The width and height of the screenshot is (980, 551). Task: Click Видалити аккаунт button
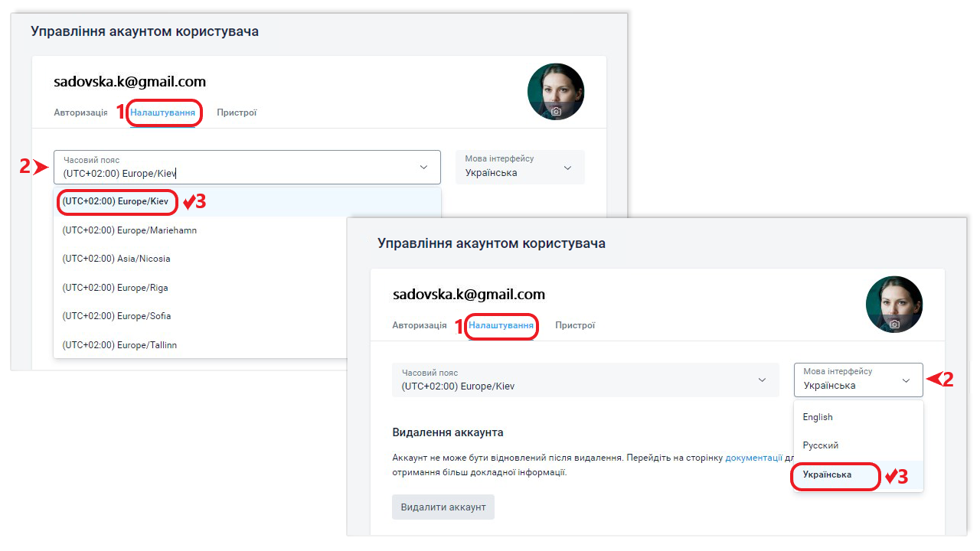(x=443, y=507)
